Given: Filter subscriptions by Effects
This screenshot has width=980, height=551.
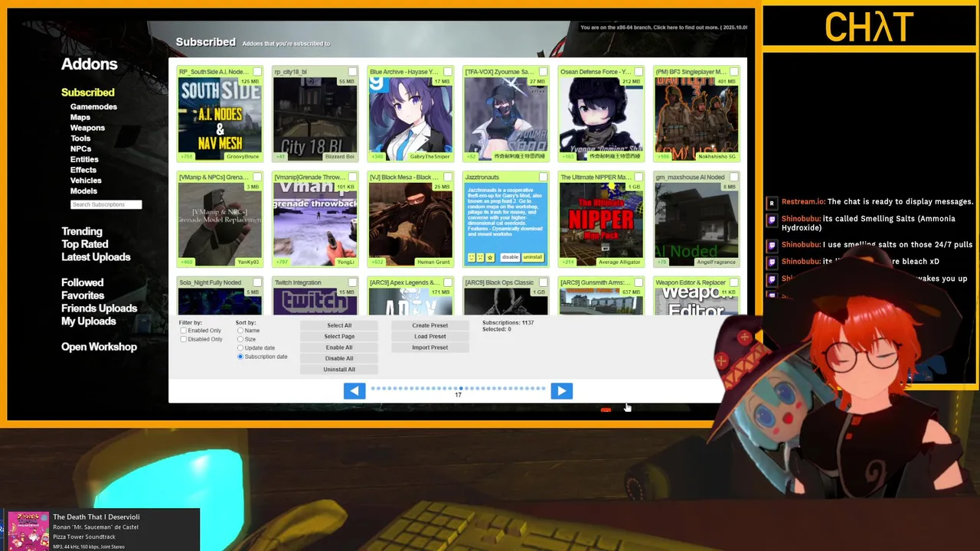Looking at the screenshot, I should click(83, 170).
